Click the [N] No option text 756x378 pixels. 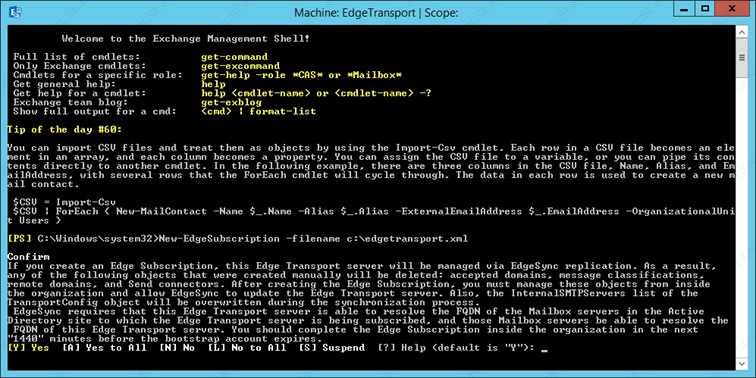[177, 348]
